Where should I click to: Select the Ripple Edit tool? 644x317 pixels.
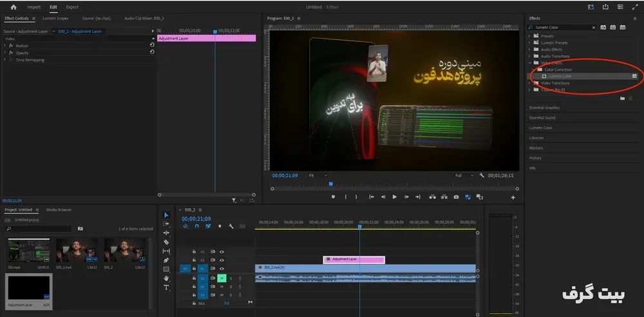(x=166, y=233)
